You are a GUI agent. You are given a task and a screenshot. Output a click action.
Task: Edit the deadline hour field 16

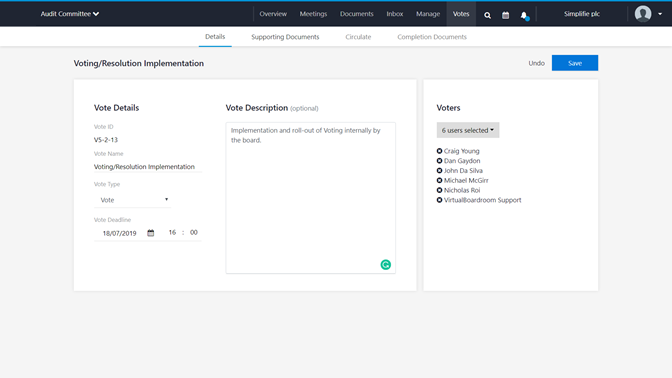[172, 232]
